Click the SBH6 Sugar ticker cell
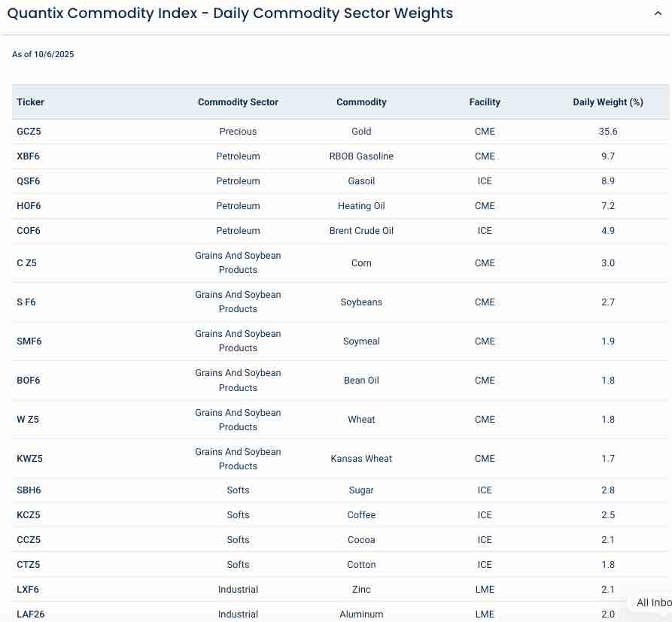This screenshot has width=672, height=622. 29,490
